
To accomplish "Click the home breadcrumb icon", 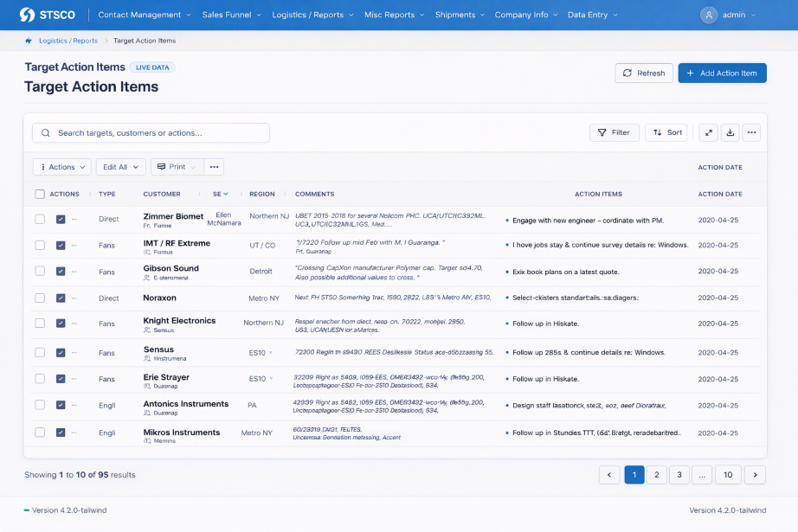I will pos(29,41).
